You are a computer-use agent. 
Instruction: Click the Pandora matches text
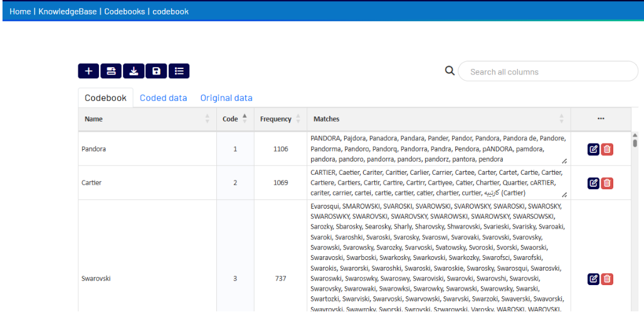pyautogui.click(x=438, y=148)
